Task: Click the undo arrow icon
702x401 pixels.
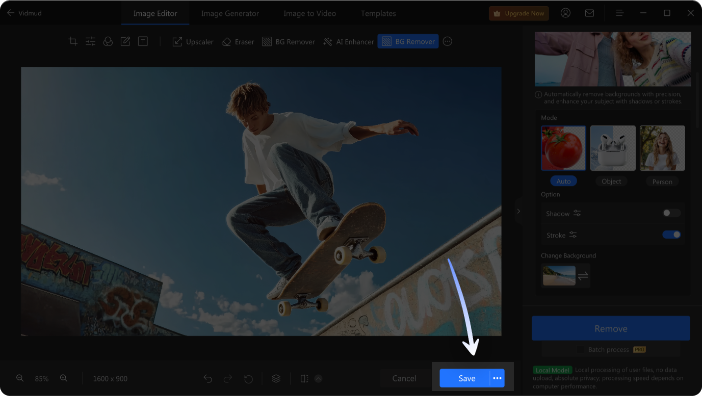Action: click(208, 379)
